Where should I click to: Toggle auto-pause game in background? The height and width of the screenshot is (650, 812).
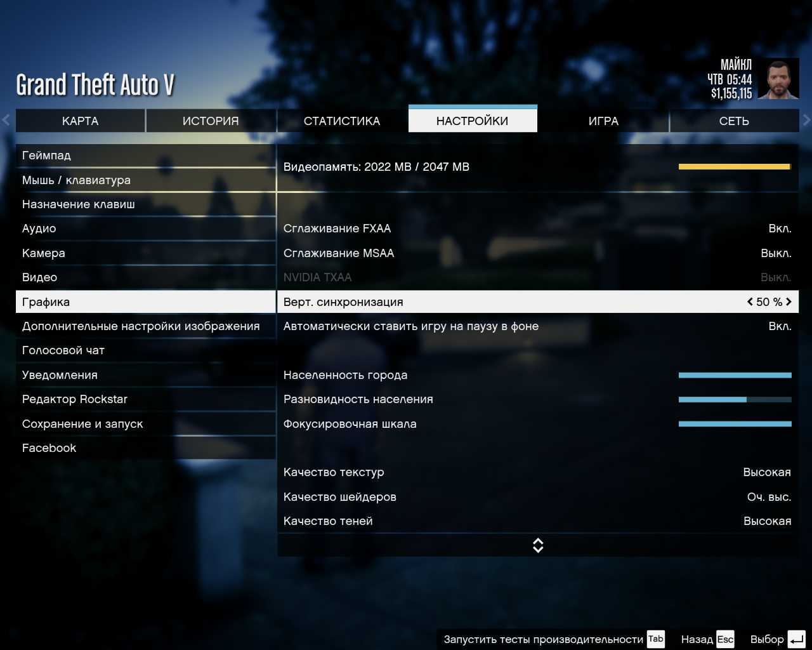[x=538, y=326]
